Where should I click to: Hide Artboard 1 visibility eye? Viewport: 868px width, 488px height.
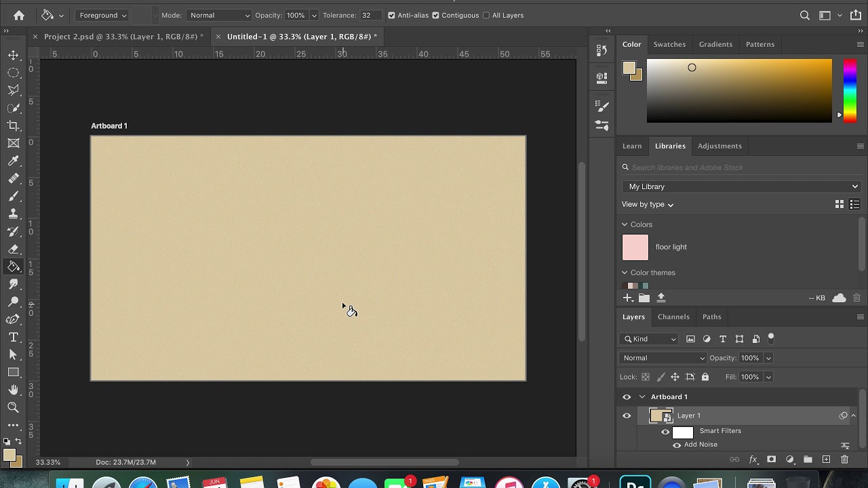(627, 397)
